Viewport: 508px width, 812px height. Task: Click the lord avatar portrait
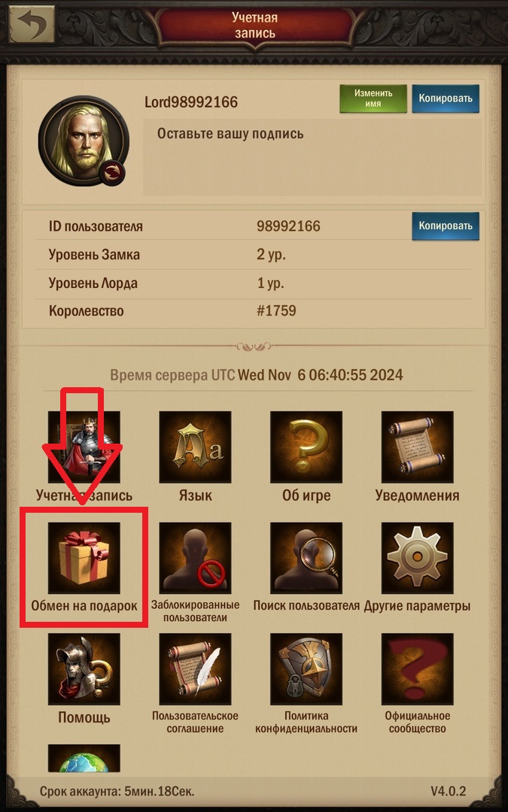[x=83, y=141]
